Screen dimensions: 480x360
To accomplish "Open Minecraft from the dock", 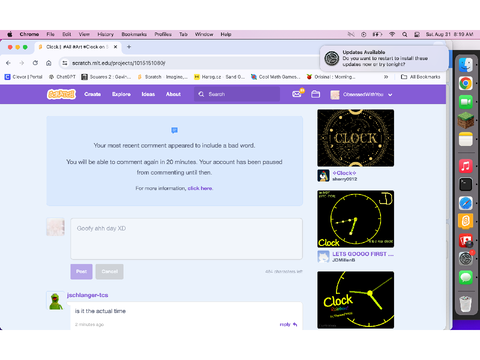I will click(x=466, y=120).
